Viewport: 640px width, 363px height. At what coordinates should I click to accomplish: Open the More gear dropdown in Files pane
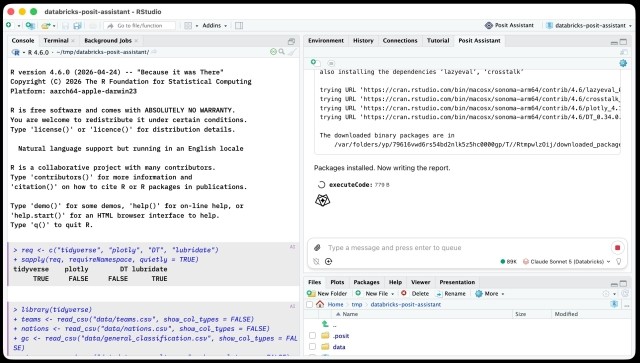[490, 294]
